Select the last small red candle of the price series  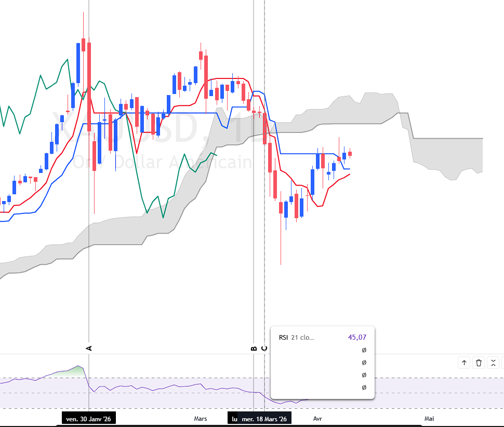[350, 154]
